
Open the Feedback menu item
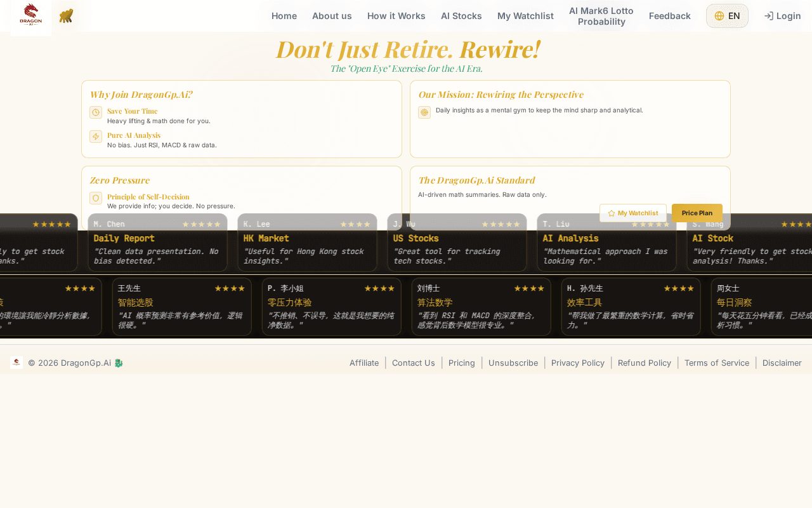point(670,16)
